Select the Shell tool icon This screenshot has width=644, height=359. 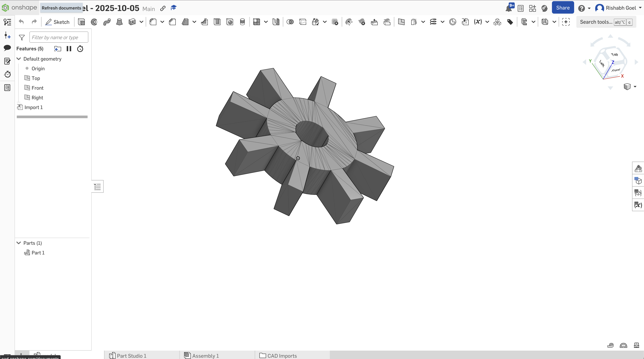point(217,22)
